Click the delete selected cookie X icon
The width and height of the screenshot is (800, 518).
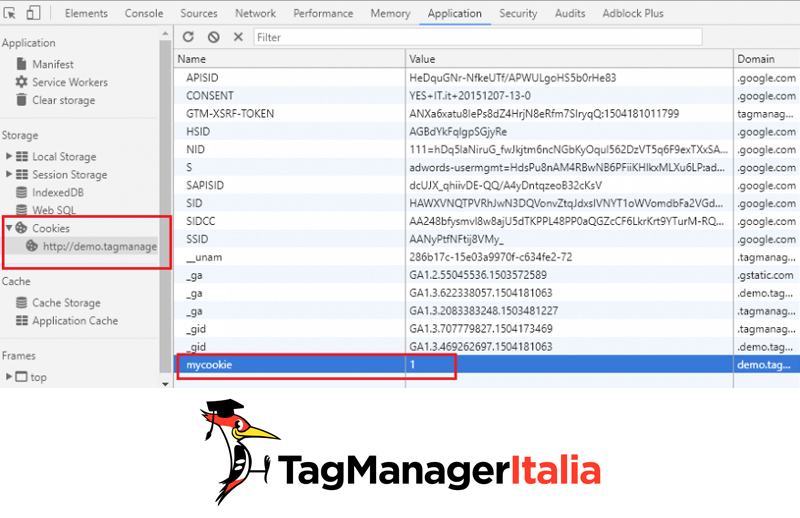[x=238, y=37]
